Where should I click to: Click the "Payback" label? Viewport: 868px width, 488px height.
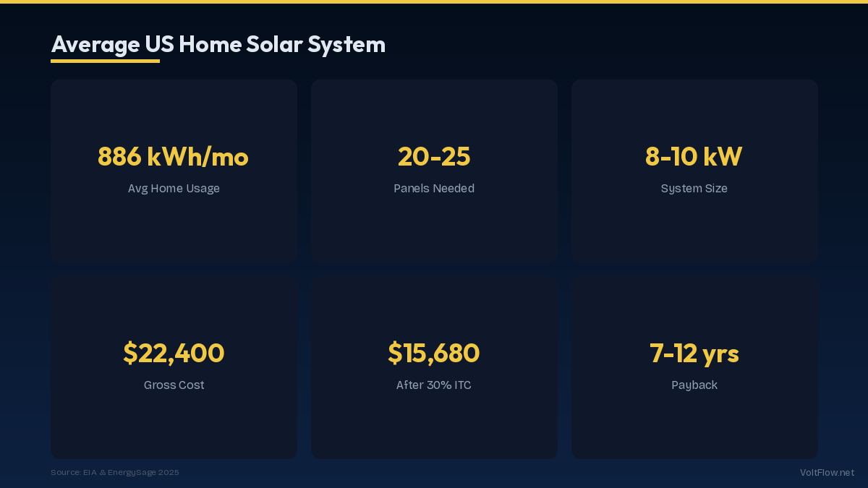pos(694,385)
